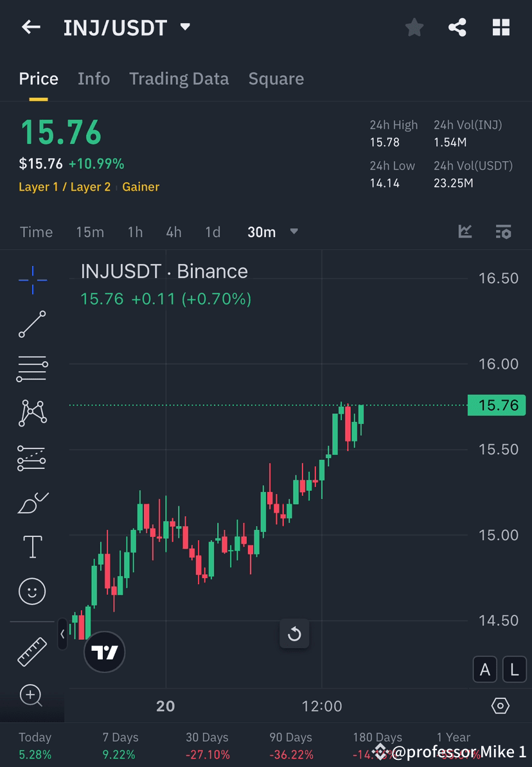
Task: Collapse the drawing toolbar with the chevron
Action: click(x=62, y=635)
